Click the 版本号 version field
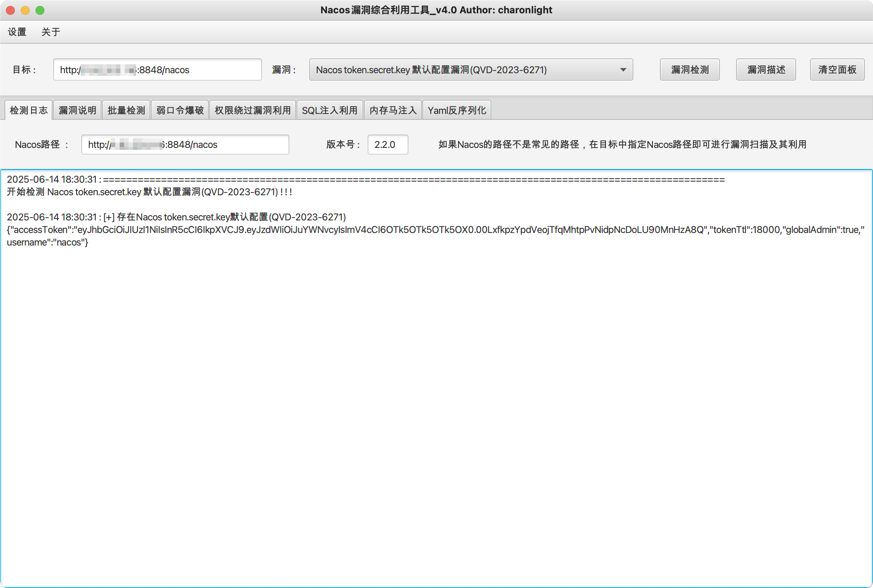Viewport: 873px width, 588px height. coord(387,145)
